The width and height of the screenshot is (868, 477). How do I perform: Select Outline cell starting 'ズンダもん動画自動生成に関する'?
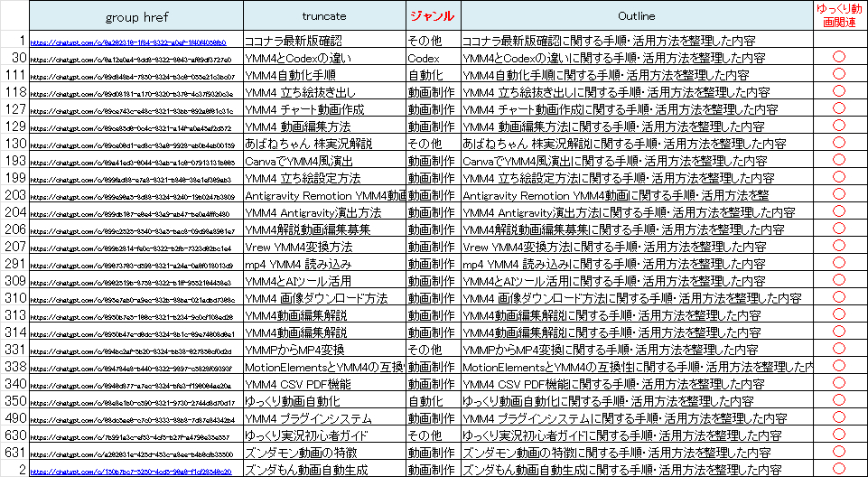coord(637,469)
